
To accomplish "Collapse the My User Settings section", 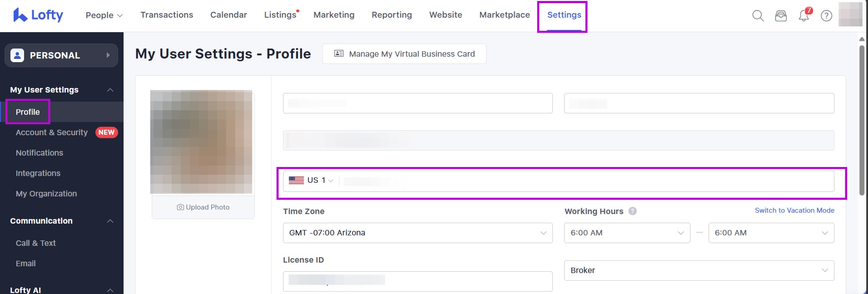I will tap(110, 90).
